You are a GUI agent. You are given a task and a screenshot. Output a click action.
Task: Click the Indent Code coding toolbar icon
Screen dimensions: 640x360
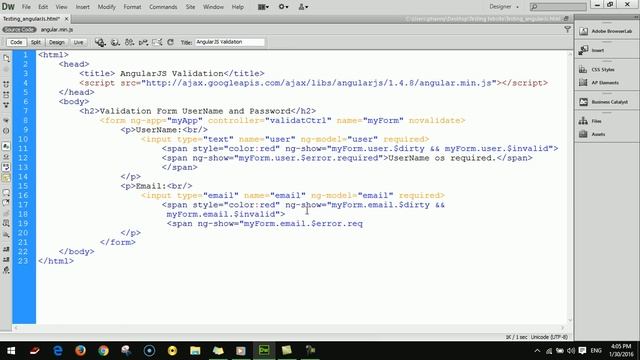6,249
